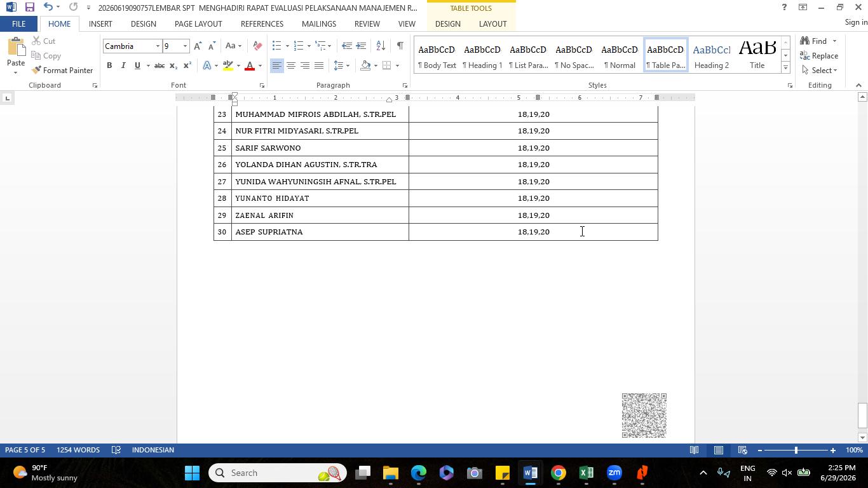Image resolution: width=868 pixels, height=488 pixels.
Task: Open the Table Tools LAYOUT tab
Action: click(x=492, y=24)
